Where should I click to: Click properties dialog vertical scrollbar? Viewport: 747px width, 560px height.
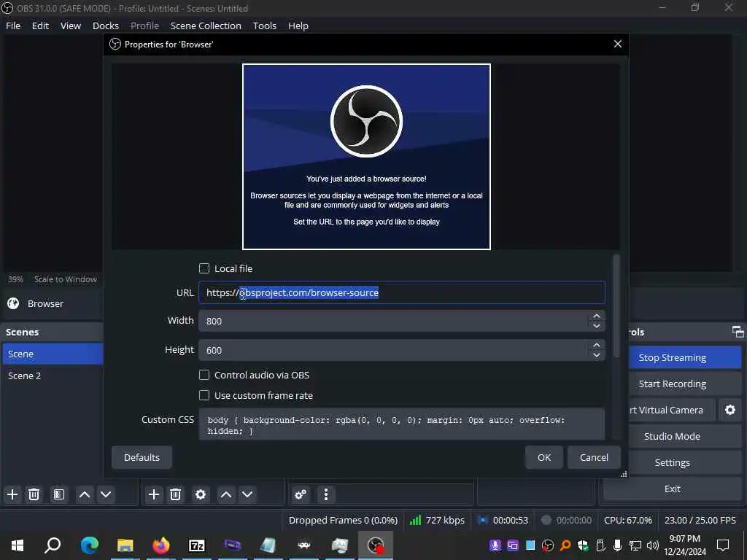coord(616,306)
